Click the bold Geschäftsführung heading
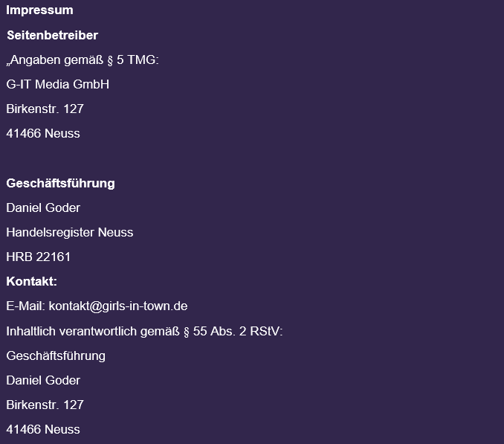The height and width of the screenshot is (444, 504). [x=60, y=183]
